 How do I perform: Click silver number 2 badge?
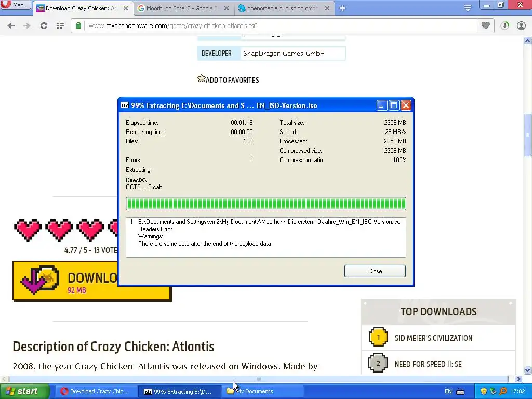coord(378,363)
